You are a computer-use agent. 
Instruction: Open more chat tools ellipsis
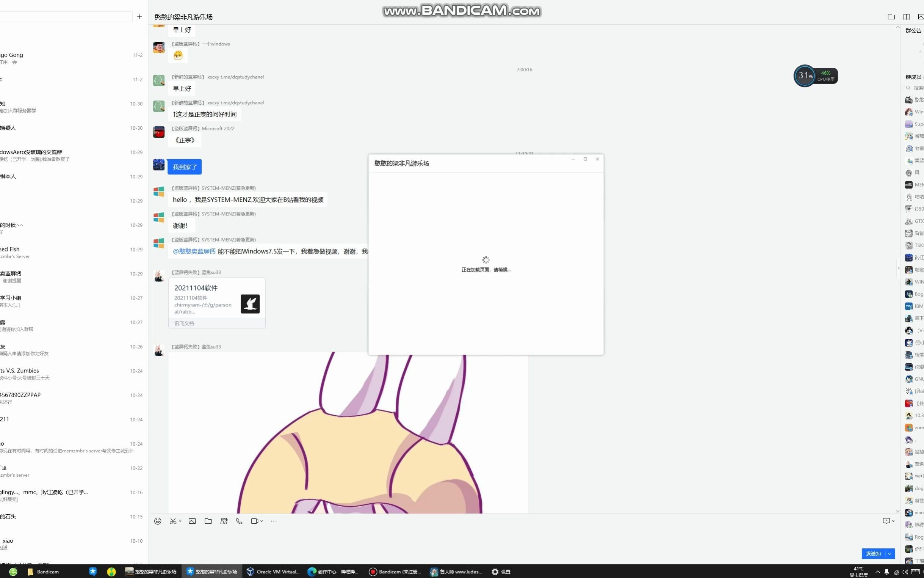pyautogui.click(x=274, y=521)
